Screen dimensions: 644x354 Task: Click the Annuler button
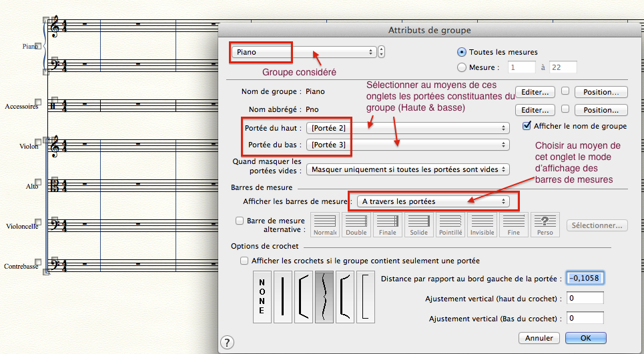point(539,338)
